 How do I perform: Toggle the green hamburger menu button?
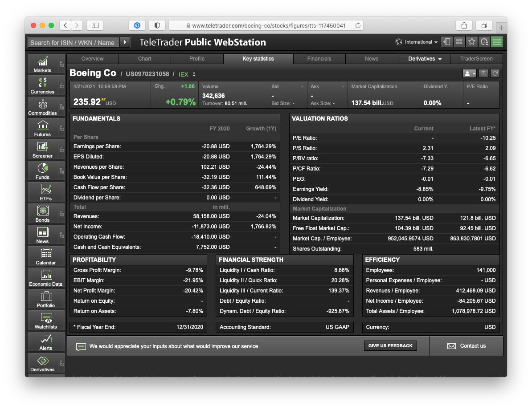point(497,42)
